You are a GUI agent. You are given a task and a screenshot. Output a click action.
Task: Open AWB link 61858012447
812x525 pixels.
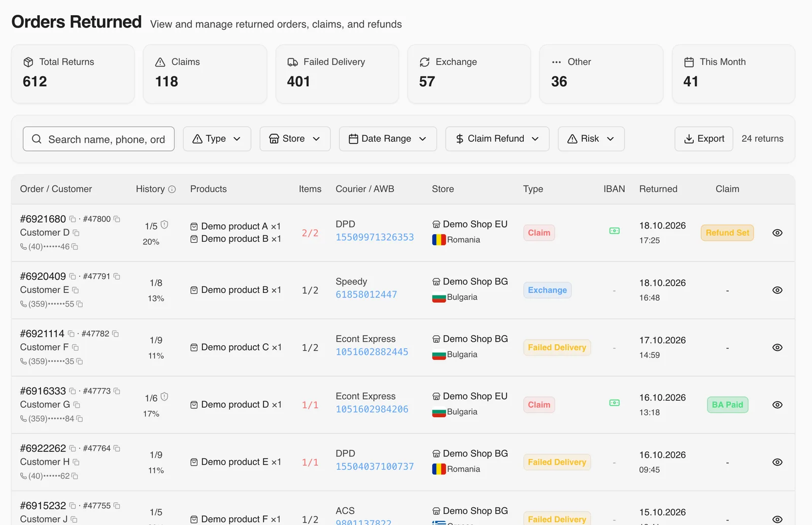point(366,295)
